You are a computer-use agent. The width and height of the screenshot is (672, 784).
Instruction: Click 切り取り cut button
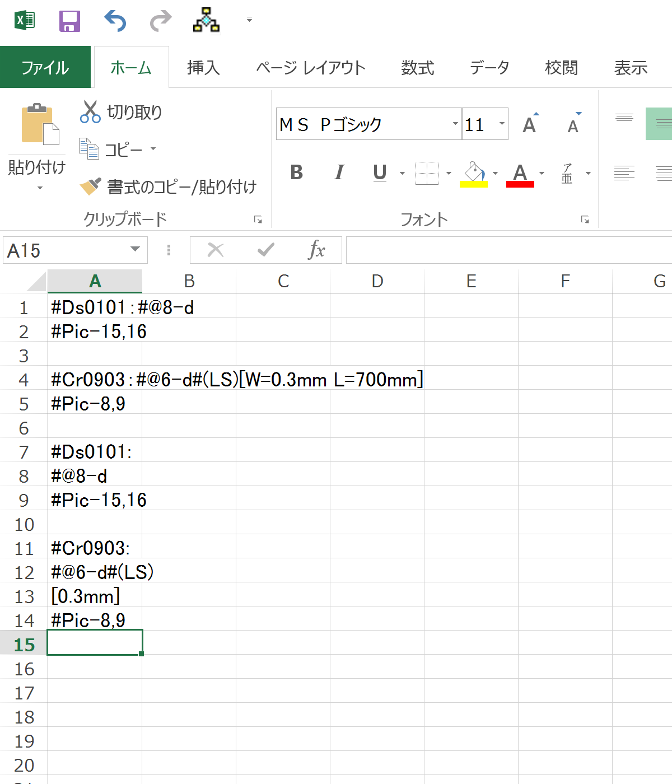coord(121,112)
